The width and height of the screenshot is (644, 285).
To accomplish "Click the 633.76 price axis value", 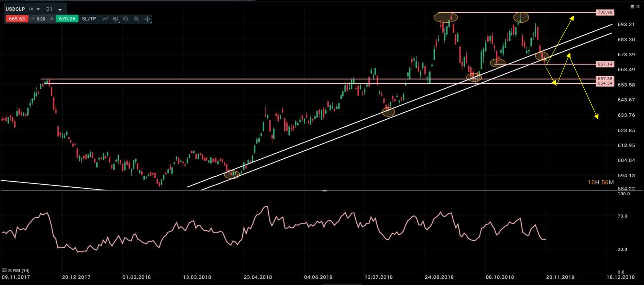I will pos(626,115).
